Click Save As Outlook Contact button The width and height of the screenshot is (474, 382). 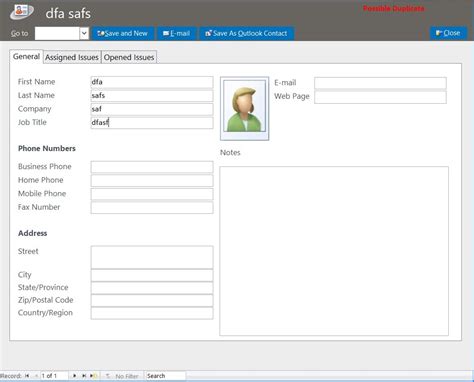click(x=247, y=33)
